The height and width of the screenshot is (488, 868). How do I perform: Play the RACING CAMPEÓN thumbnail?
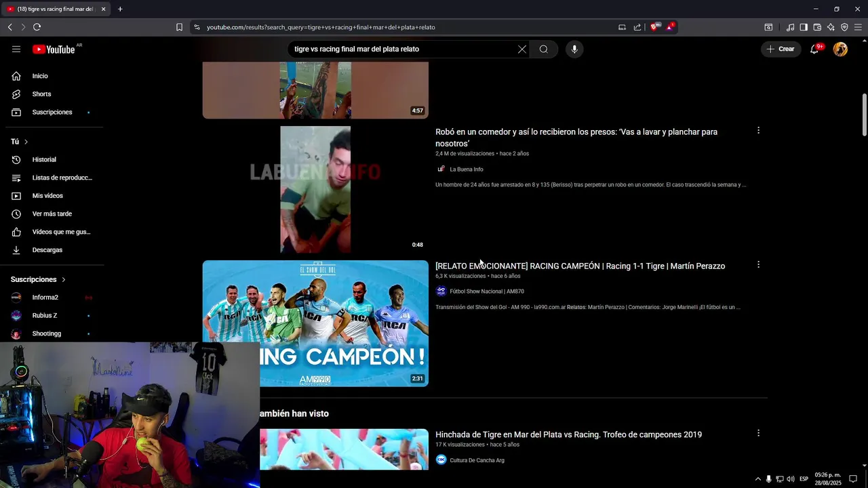[x=315, y=323]
